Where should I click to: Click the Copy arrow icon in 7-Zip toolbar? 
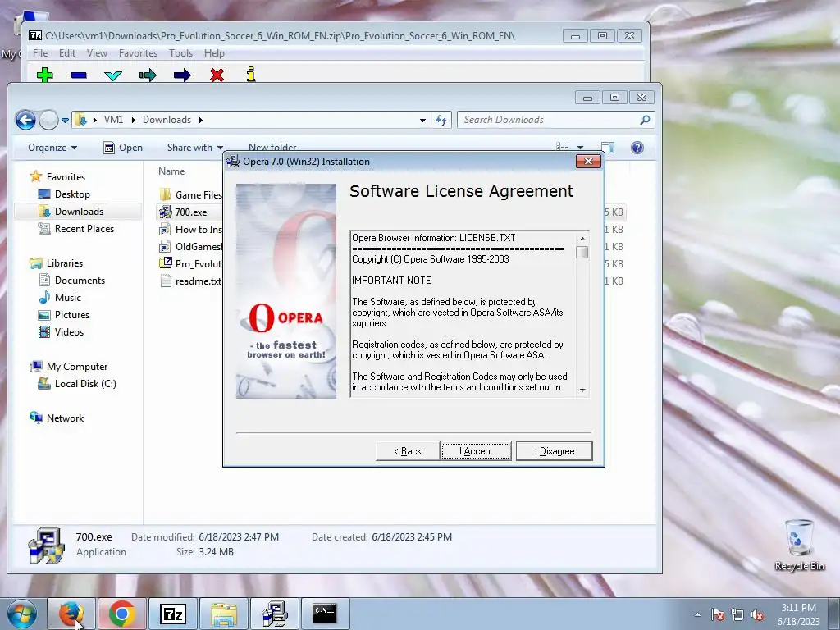148,75
